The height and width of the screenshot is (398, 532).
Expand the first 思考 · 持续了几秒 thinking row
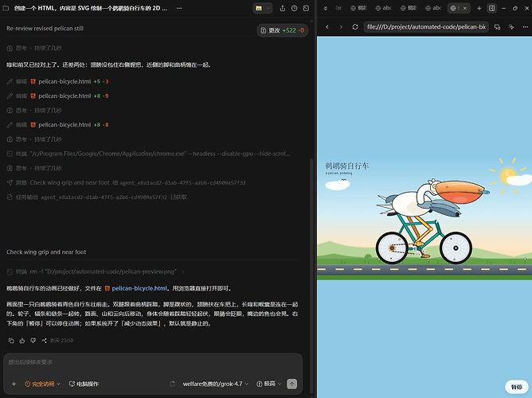pos(34,48)
